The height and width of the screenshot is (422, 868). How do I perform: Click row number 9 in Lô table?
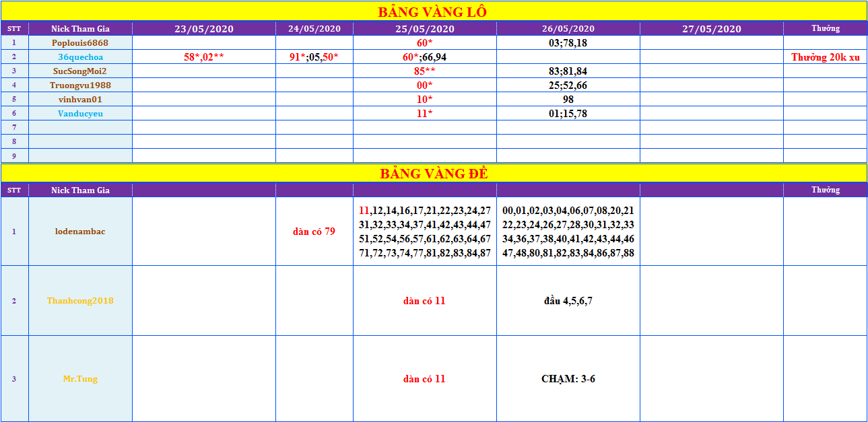14,155
